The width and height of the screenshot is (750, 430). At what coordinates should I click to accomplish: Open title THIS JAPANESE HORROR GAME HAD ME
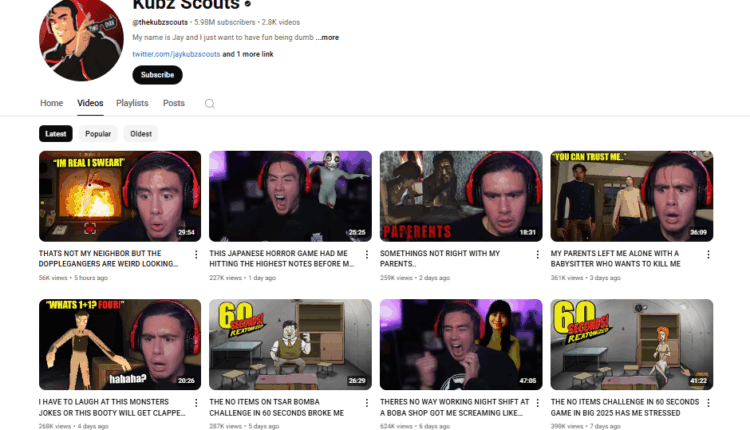(282, 259)
